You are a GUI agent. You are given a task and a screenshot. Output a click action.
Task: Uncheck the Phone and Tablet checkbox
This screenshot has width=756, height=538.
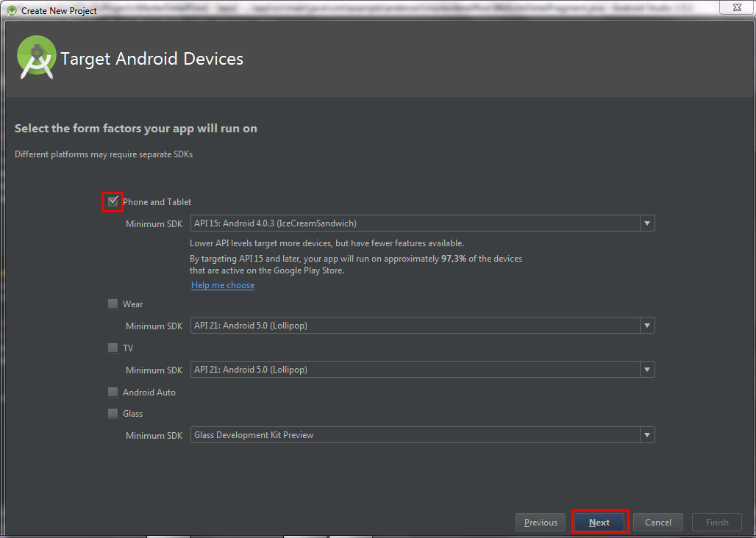point(113,201)
